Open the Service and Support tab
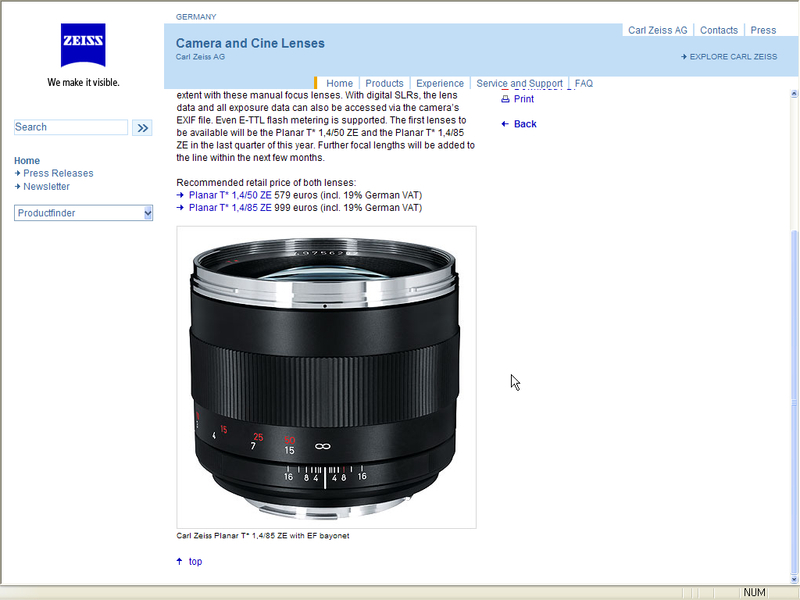The width and height of the screenshot is (800, 600). click(x=519, y=83)
